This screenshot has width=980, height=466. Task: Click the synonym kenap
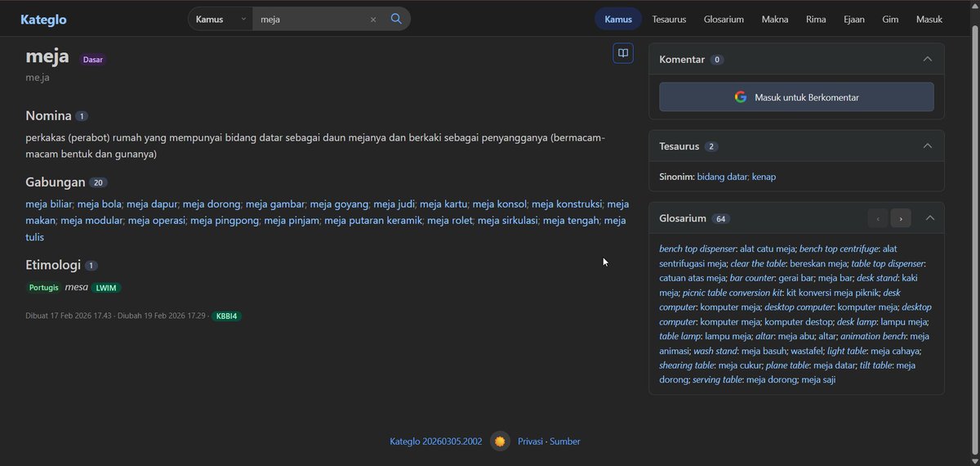click(764, 177)
